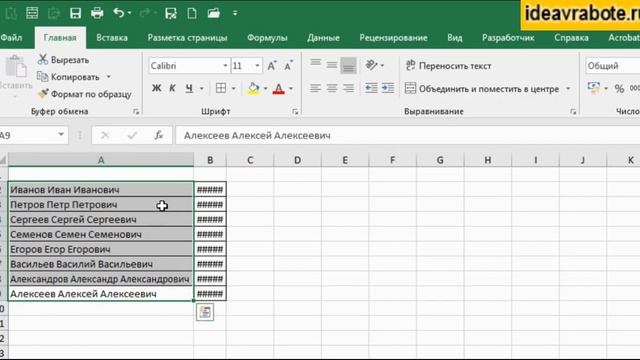Open the font size 11 dropdown

coord(257,66)
